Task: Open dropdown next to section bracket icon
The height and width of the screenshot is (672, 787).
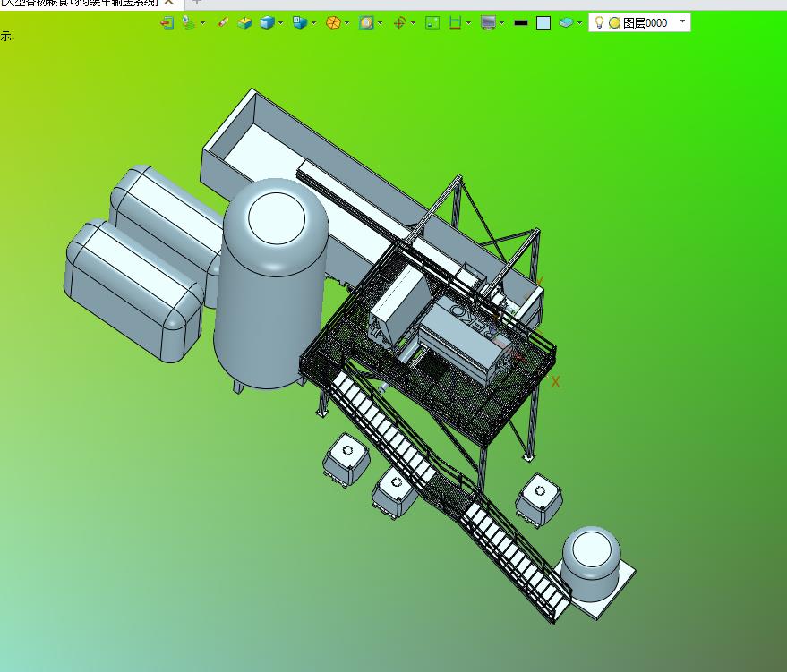Action: (469, 22)
